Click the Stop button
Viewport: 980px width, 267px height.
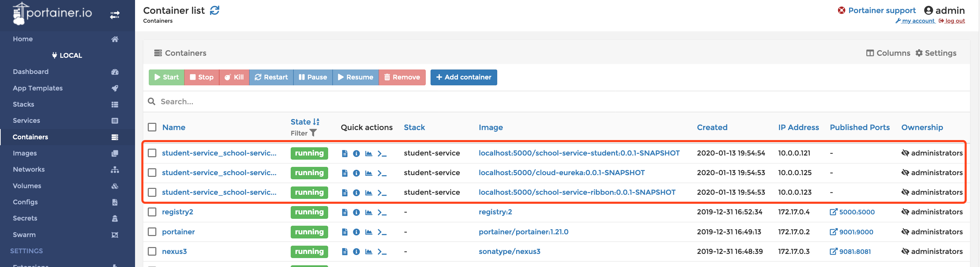point(202,77)
